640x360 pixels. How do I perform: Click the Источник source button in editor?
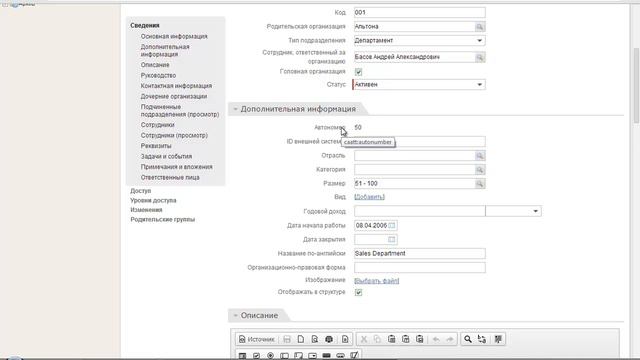point(257,339)
